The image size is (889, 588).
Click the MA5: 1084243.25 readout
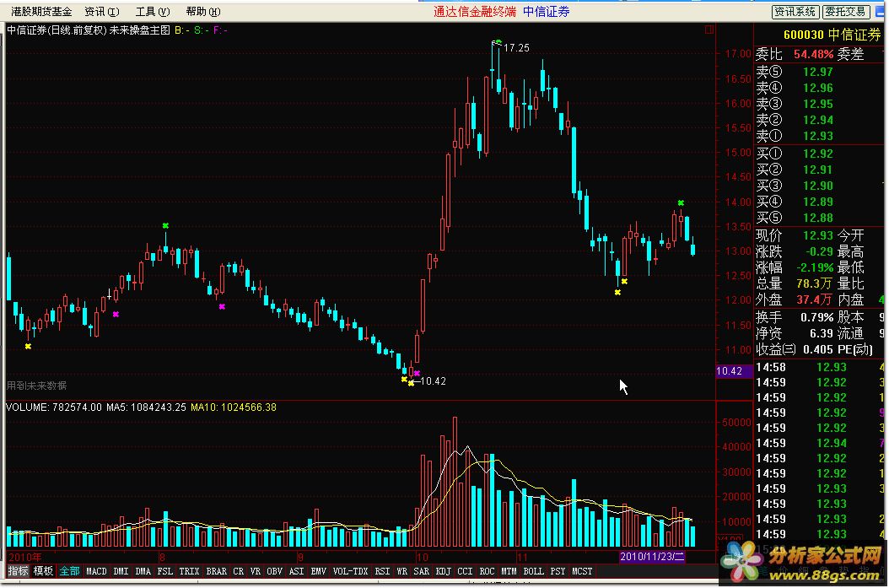click(146, 407)
